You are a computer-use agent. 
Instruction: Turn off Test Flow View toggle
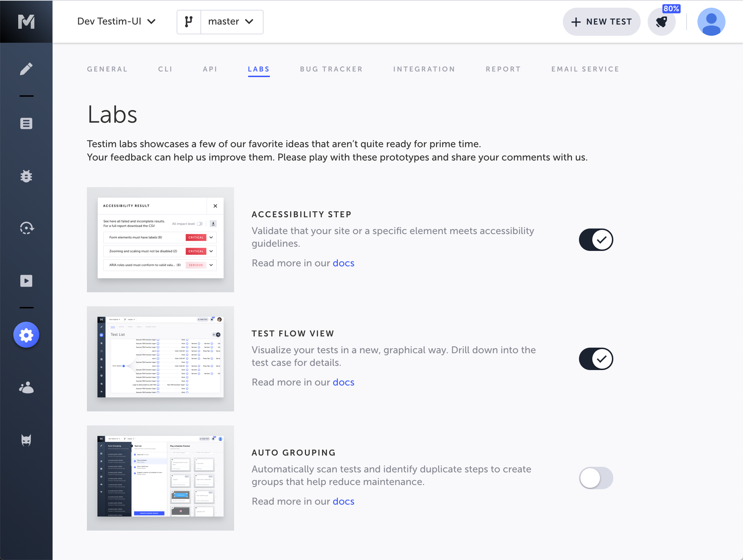(x=596, y=359)
